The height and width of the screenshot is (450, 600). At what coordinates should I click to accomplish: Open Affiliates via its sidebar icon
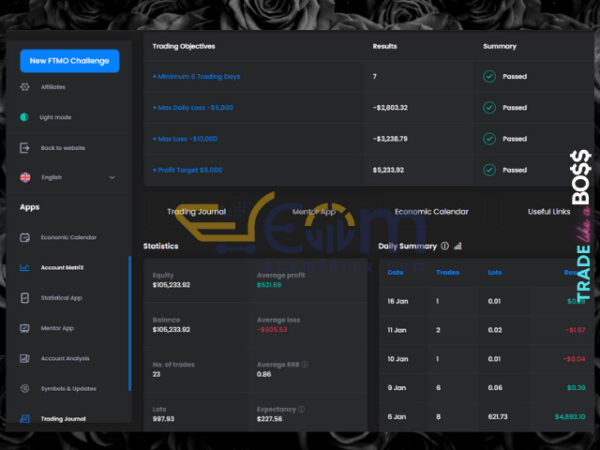(24, 87)
